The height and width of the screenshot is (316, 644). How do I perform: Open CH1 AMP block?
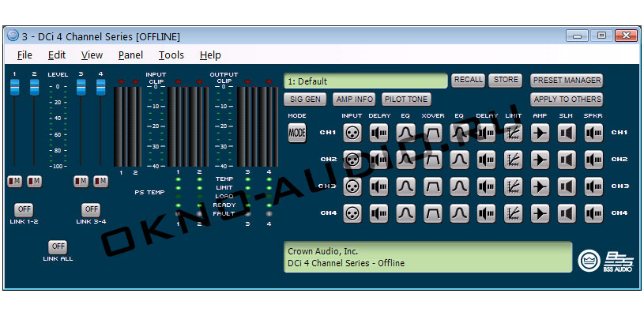540,133
